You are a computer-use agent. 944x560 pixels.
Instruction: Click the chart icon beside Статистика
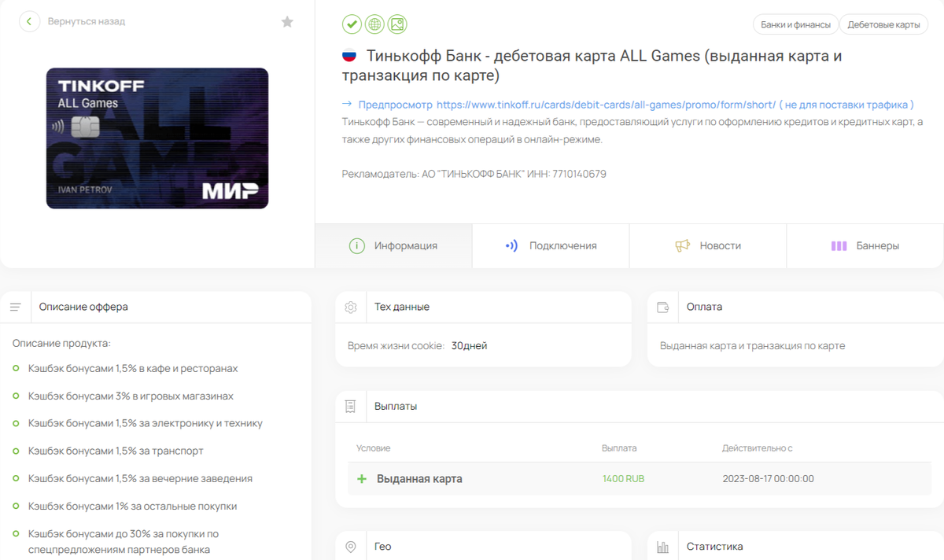tap(662, 547)
